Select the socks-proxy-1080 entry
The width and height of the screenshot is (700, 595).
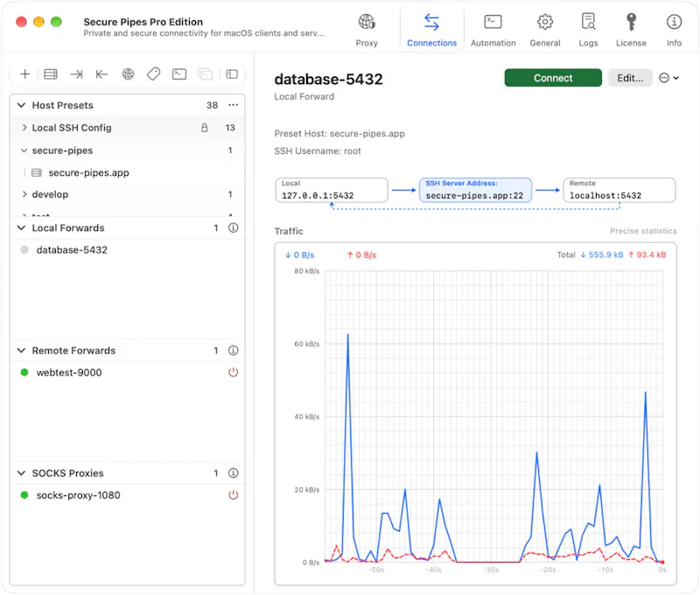point(127,495)
